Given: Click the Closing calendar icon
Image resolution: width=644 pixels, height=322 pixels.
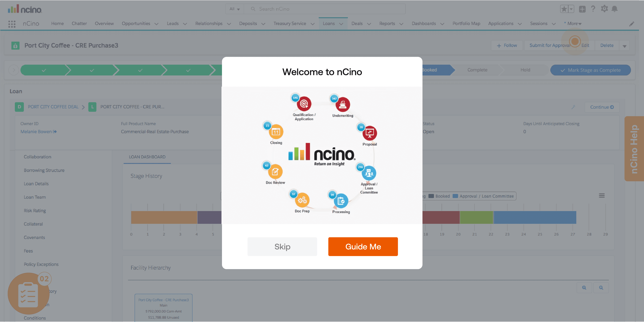Looking at the screenshot, I should (x=276, y=132).
